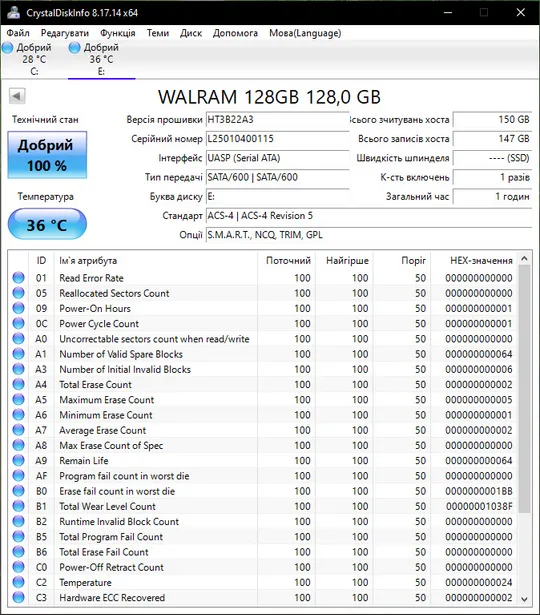Open the Диск menu

[191, 33]
